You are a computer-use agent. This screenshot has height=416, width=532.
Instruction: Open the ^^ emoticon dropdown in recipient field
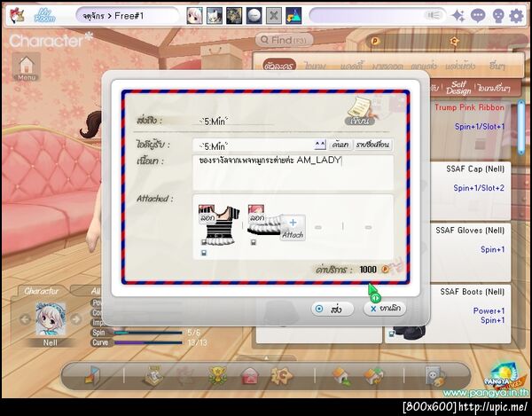click(319, 145)
